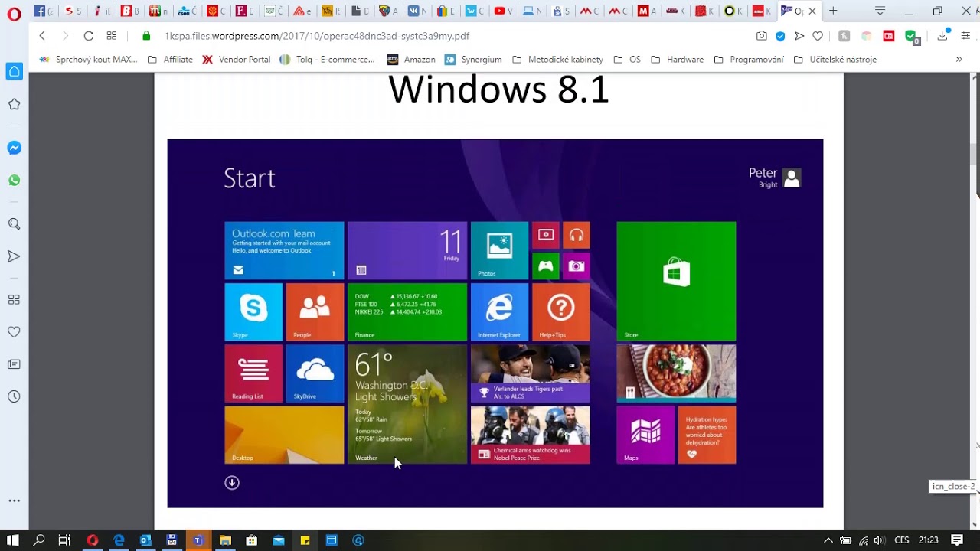Image resolution: width=980 pixels, height=551 pixels.
Task: Open Task View on the taskbar
Action: [x=64, y=540]
